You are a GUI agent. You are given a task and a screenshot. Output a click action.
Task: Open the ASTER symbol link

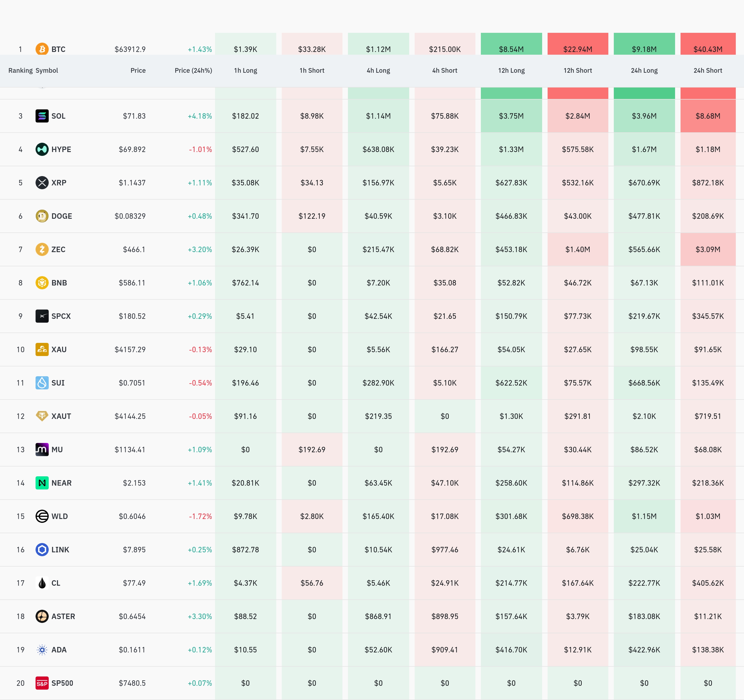point(63,616)
